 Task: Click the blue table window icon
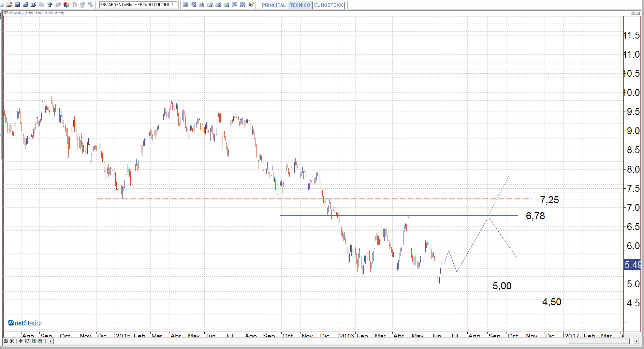pyautogui.click(x=235, y=5)
